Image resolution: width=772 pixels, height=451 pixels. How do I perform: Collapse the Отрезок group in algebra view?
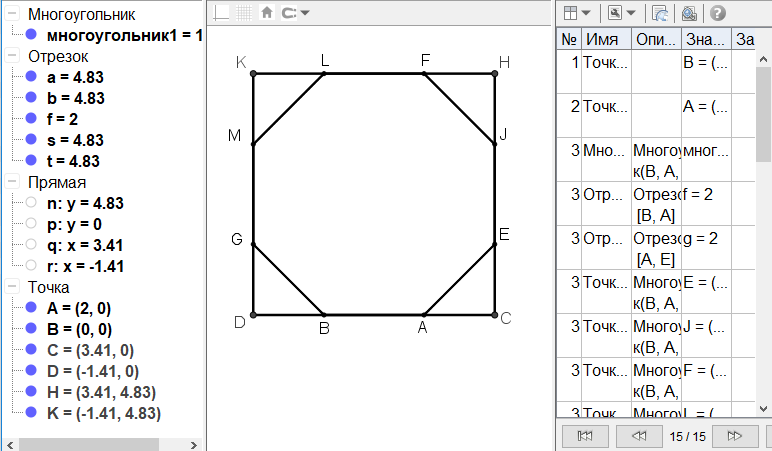click(11, 56)
